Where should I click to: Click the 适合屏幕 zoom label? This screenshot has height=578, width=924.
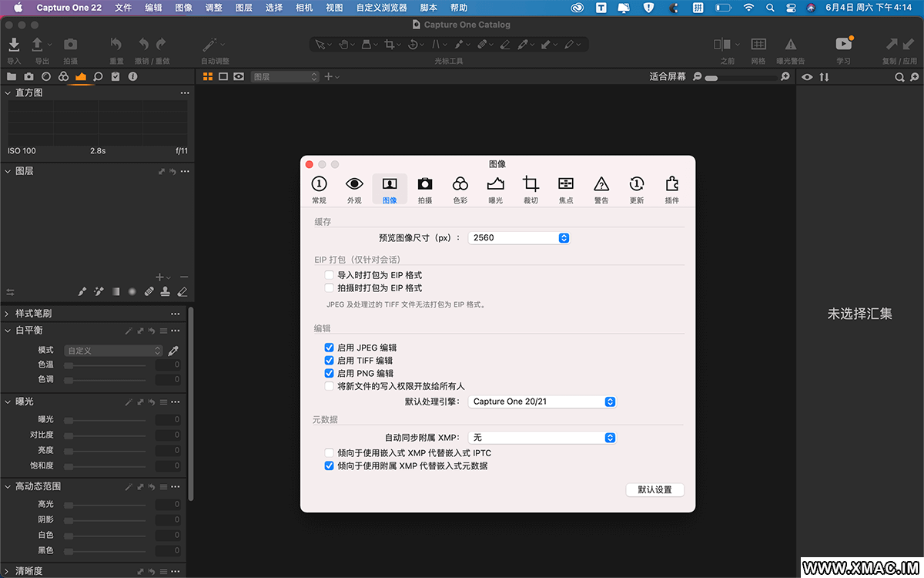click(668, 77)
